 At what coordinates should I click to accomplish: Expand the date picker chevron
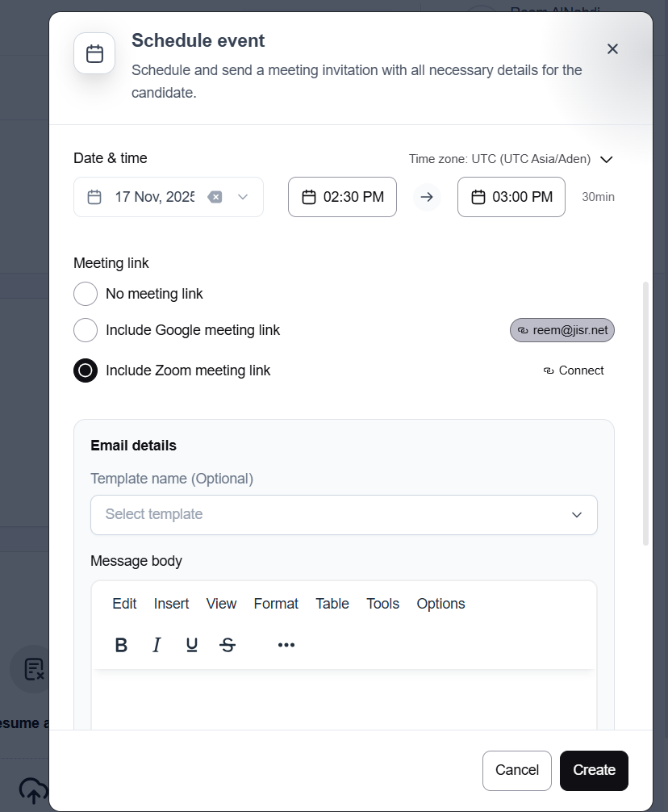coord(243,197)
